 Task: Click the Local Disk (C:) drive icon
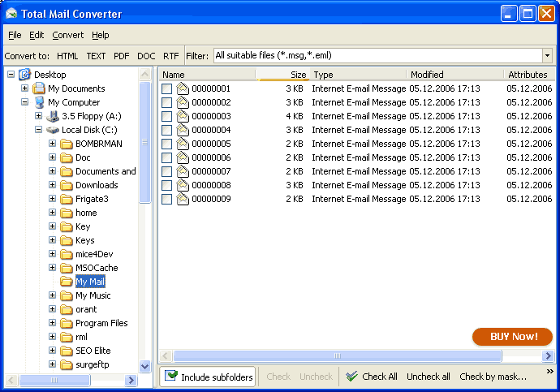tap(53, 130)
